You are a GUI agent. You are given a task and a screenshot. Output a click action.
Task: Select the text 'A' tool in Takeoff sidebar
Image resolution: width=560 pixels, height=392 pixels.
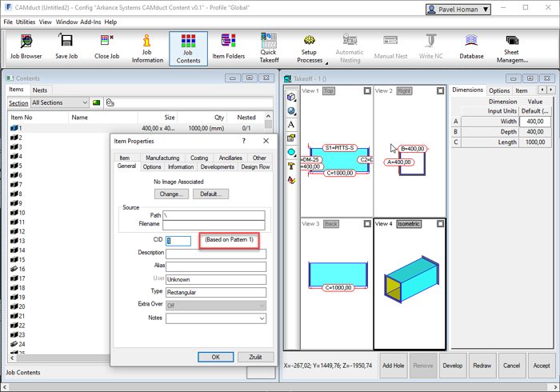(x=292, y=124)
